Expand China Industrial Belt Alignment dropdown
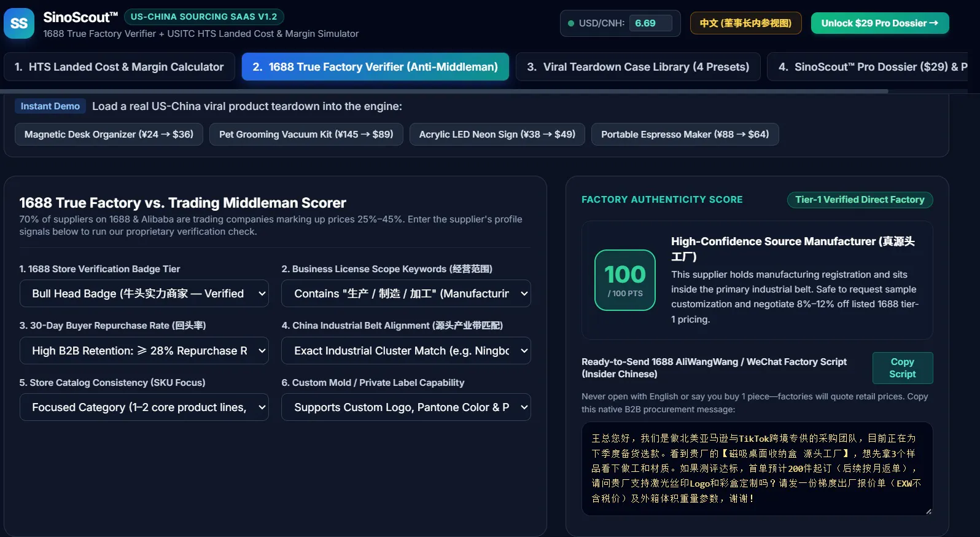The image size is (980, 537). click(406, 351)
